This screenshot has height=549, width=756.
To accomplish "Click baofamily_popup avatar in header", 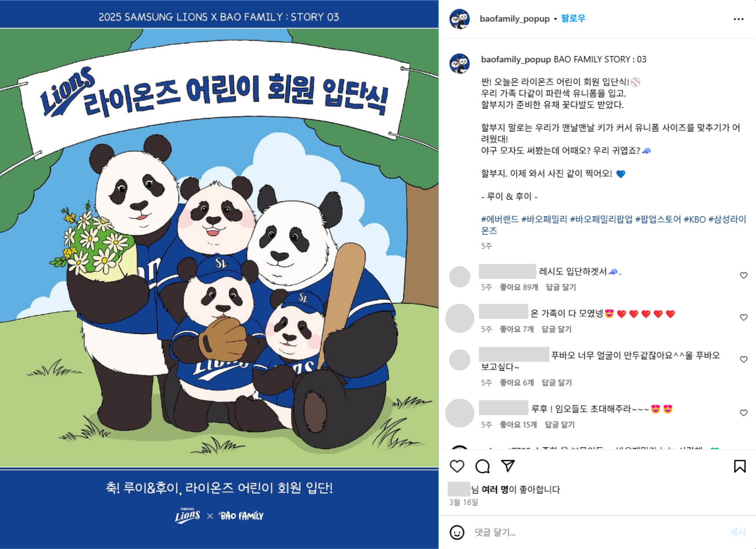I will tap(459, 19).
